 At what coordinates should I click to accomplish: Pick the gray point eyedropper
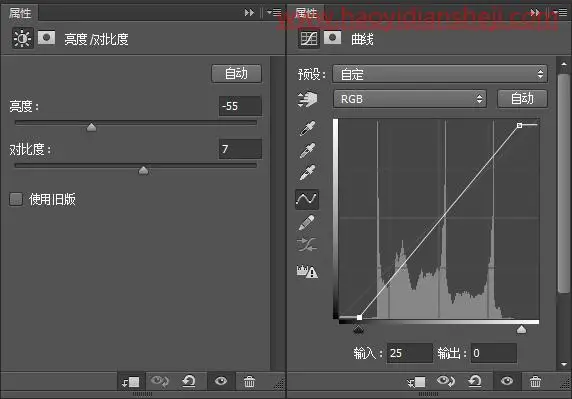click(x=307, y=150)
